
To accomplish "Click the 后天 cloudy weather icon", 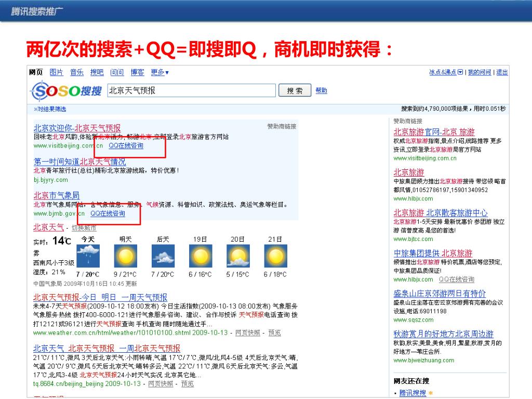I will point(163,256).
